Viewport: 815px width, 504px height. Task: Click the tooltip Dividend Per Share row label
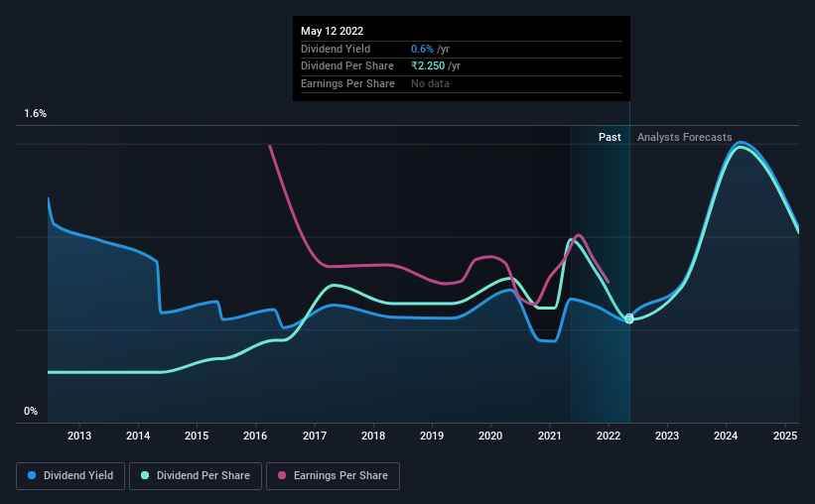click(347, 66)
